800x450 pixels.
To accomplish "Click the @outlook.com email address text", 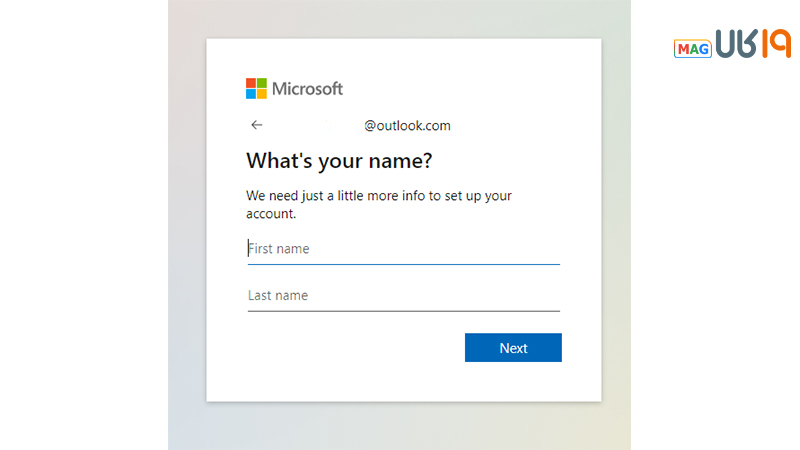I will pyautogui.click(x=407, y=126).
